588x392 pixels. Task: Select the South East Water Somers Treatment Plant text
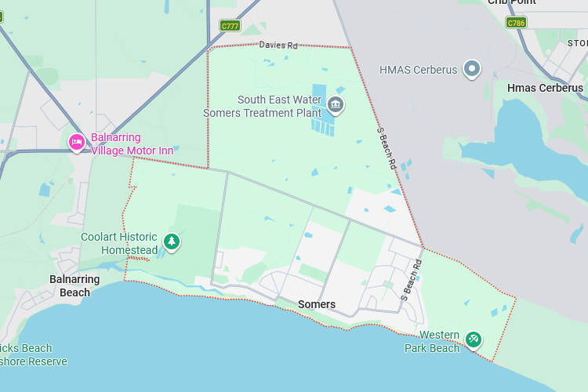pos(263,106)
